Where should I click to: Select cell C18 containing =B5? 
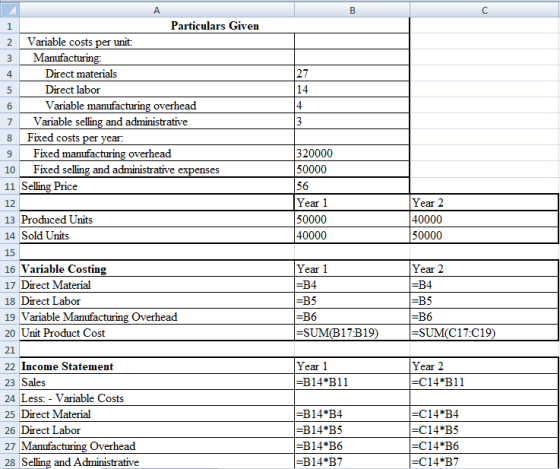[x=484, y=301]
